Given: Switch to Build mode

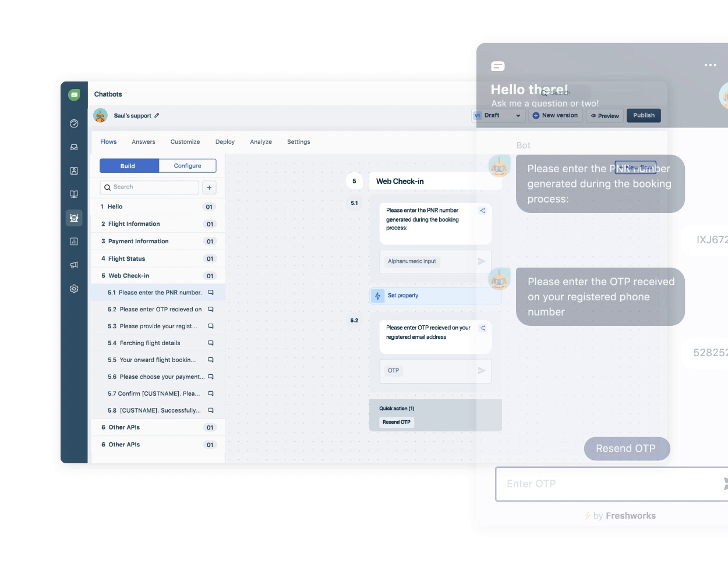Looking at the screenshot, I should point(128,166).
